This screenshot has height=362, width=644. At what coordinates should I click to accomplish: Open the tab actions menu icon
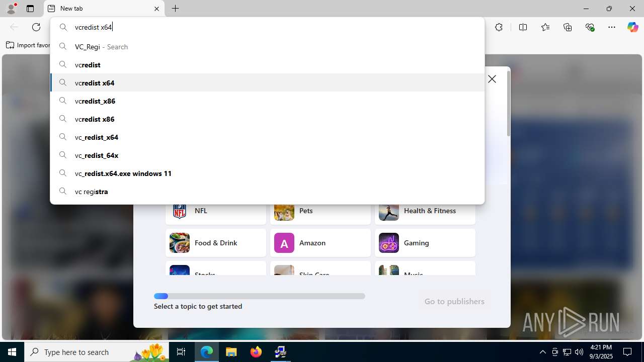(30, 9)
